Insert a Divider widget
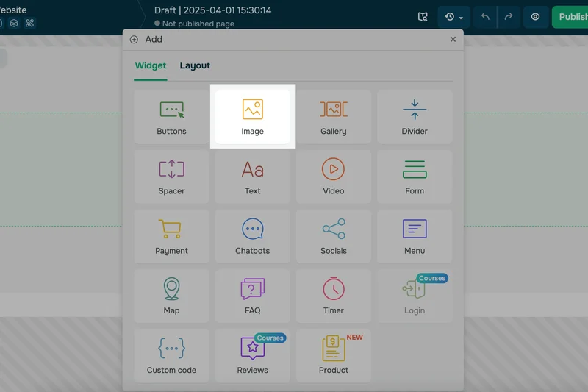The image size is (588, 392). 415,117
